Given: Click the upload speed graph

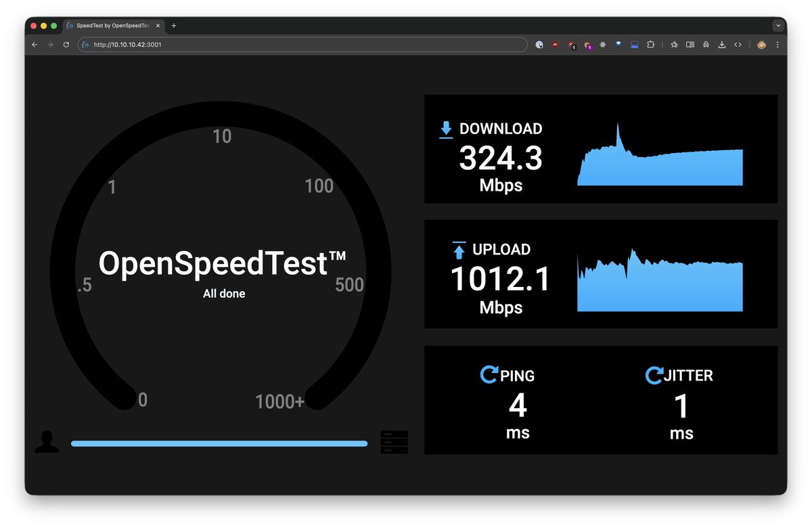Looking at the screenshot, I should pyautogui.click(x=660, y=280).
